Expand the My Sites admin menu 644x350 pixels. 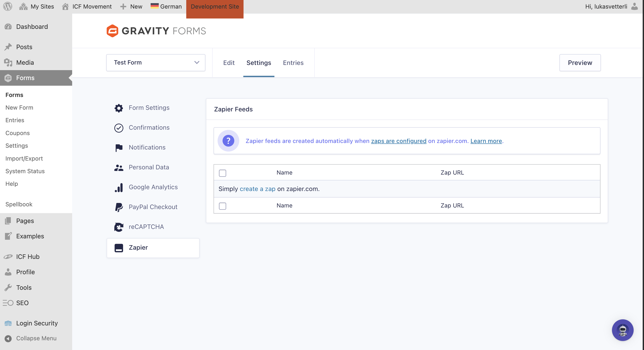37,7
